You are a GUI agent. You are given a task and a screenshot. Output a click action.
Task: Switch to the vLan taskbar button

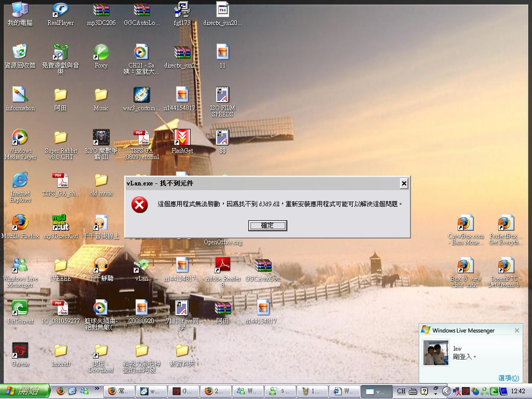tap(376, 391)
